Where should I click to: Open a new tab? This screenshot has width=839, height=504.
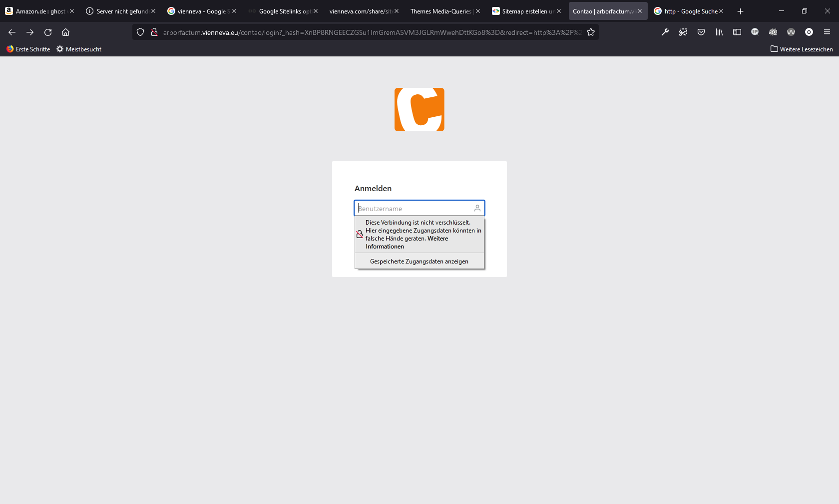[x=741, y=11]
